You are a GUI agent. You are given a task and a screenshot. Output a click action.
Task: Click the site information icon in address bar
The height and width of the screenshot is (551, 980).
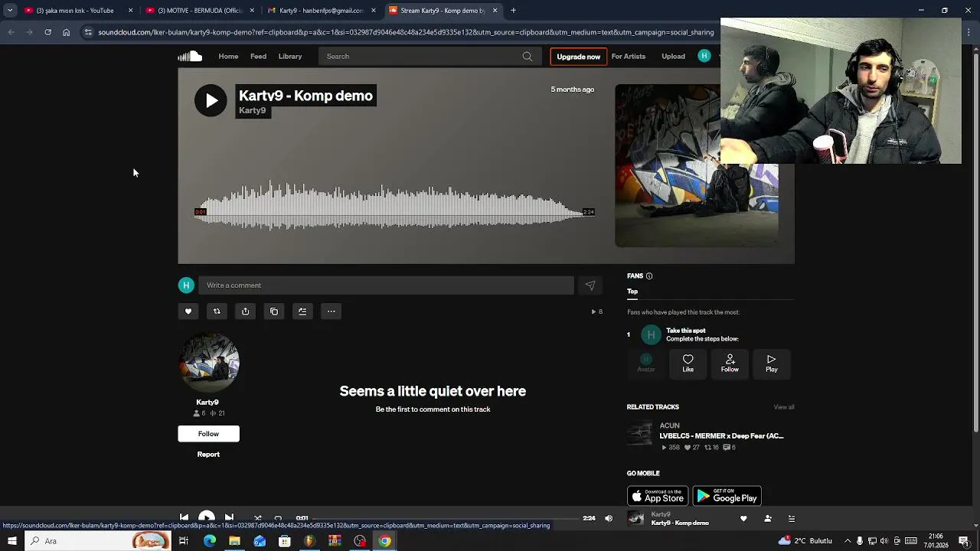tap(88, 32)
